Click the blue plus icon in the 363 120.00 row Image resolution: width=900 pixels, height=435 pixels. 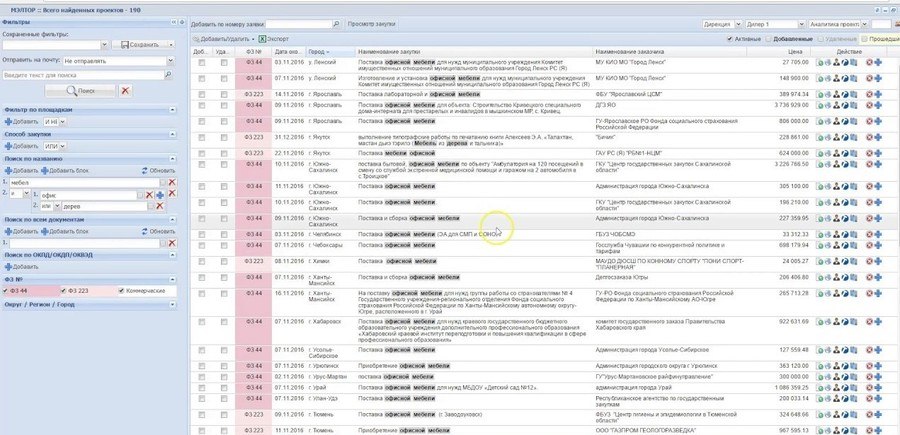(x=878, y=366)
